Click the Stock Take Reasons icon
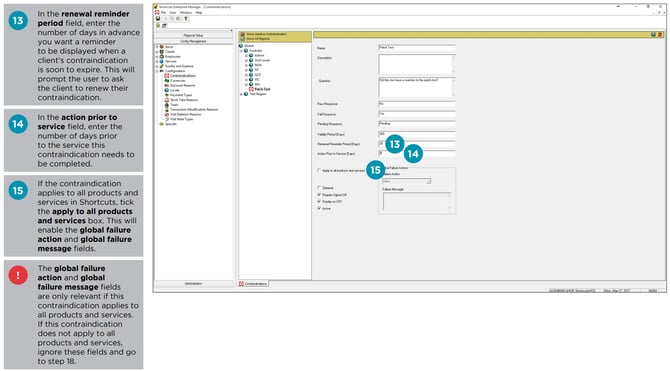670x371 pixels. coord(167,100)
